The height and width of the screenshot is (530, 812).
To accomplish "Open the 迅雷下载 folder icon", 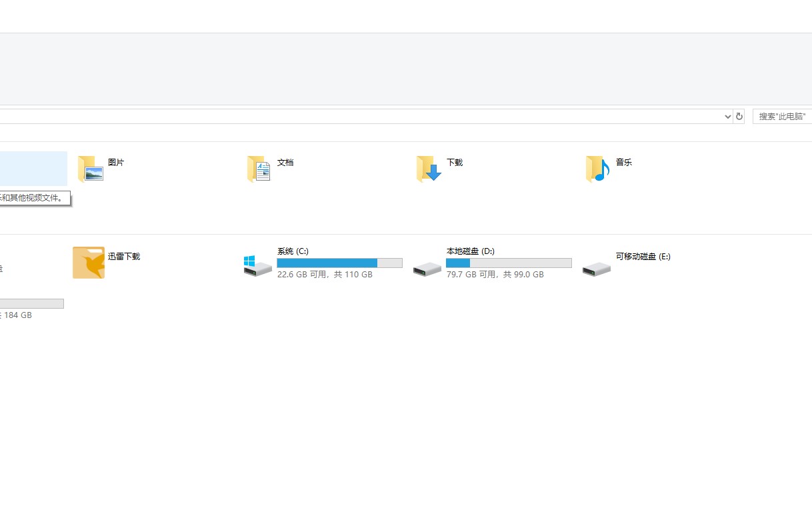I will tap(89, 263).
